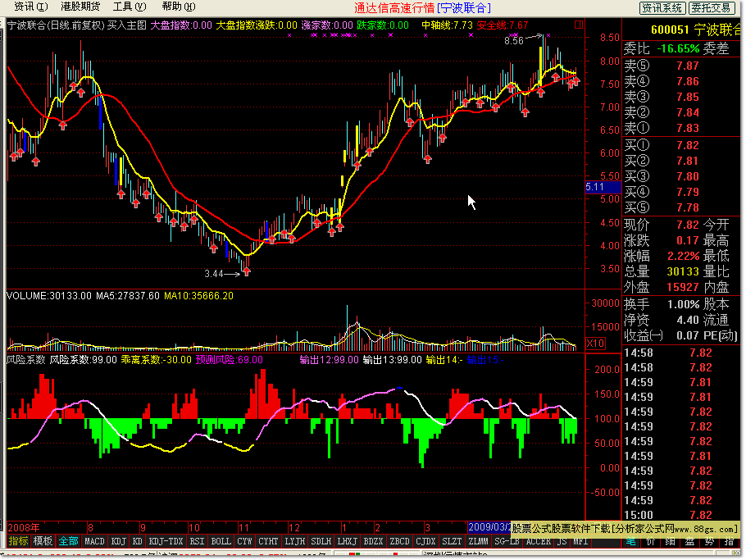Click the 总量 value 30133
This screenshot has height=560, width=746.
pos(683,271)
